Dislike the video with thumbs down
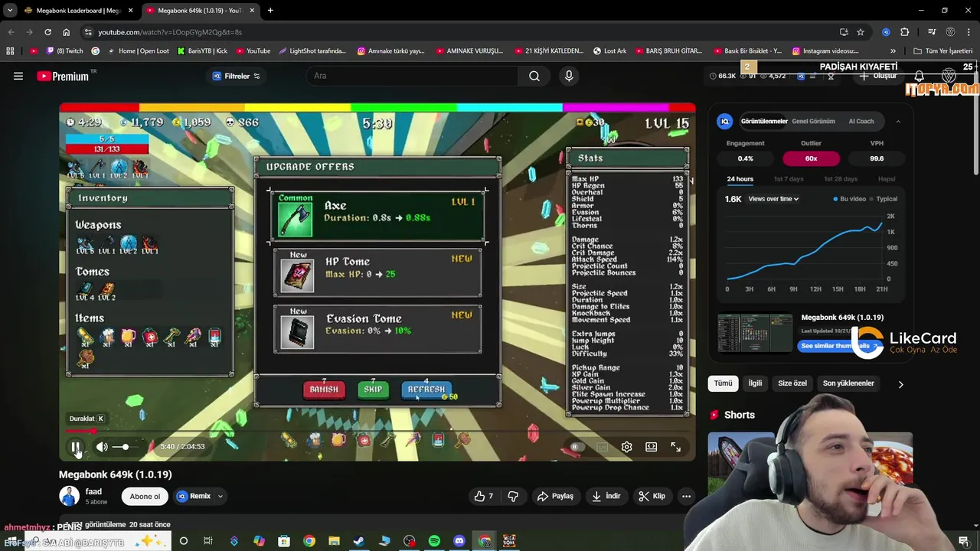Screen dimensions: 980x551 513,496
